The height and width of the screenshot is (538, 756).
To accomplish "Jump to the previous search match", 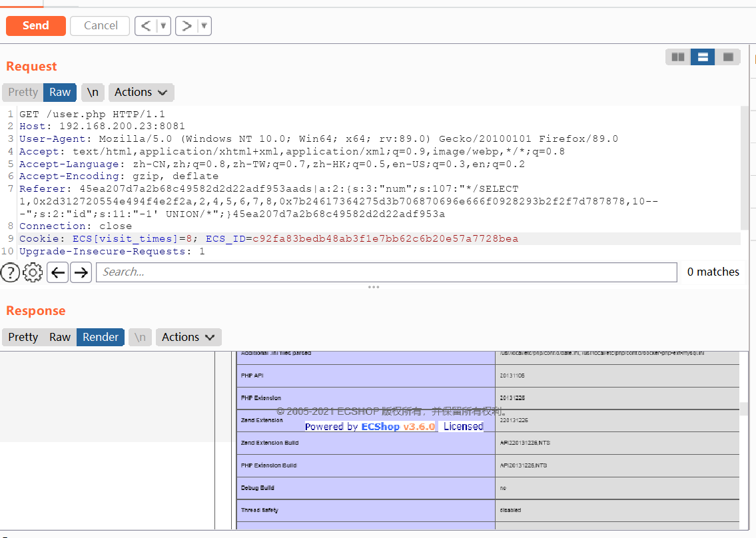I will 57,272.
